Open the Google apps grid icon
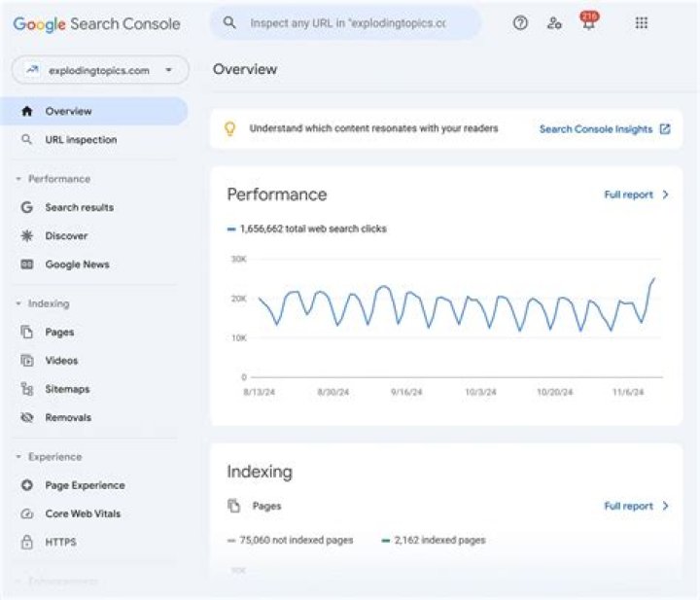Viewport: 700px width, 600px height. coord(642,22)
